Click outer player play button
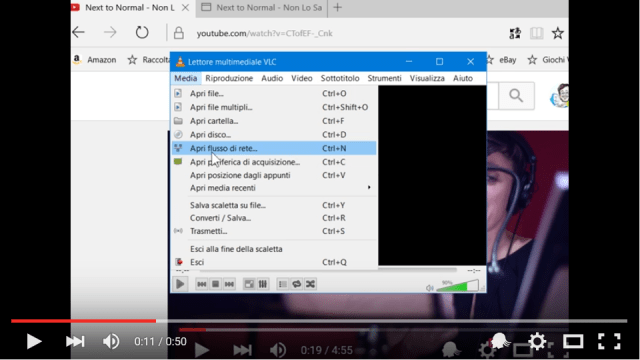 pyautogui.click(x=34, y=341)
